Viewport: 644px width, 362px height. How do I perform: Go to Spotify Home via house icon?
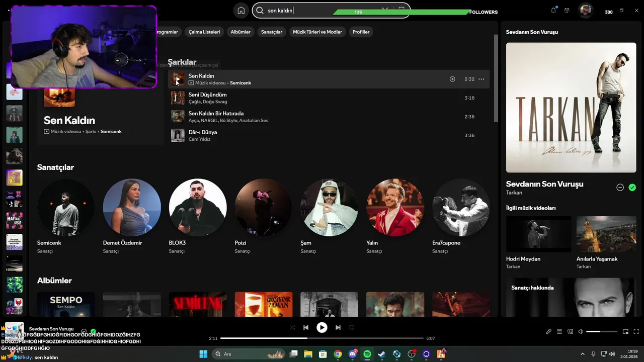(x=241, y=11)
